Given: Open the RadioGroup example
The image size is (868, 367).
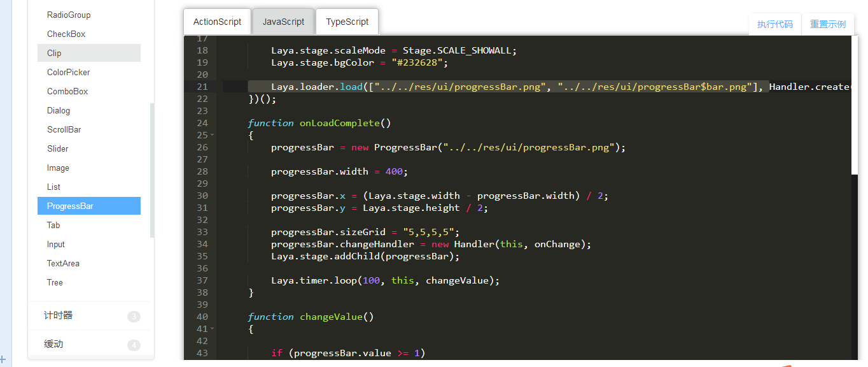Looking at the screenshot, I should pos(69,15).
